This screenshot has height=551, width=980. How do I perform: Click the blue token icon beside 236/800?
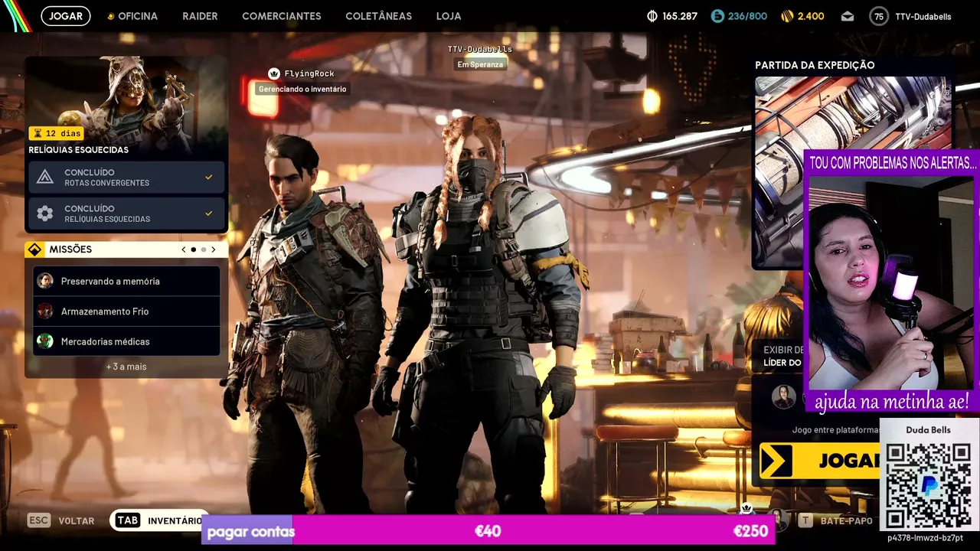(717, 16)
